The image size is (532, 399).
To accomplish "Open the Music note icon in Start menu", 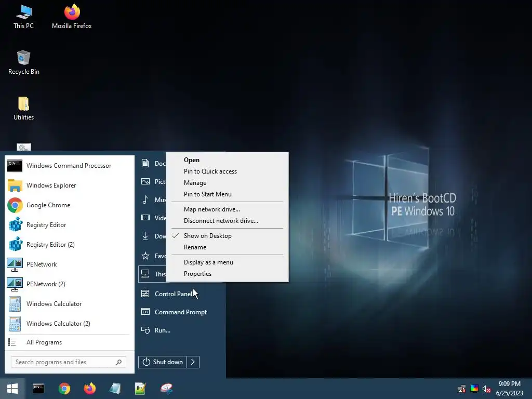I will click(x=145, y=199).
